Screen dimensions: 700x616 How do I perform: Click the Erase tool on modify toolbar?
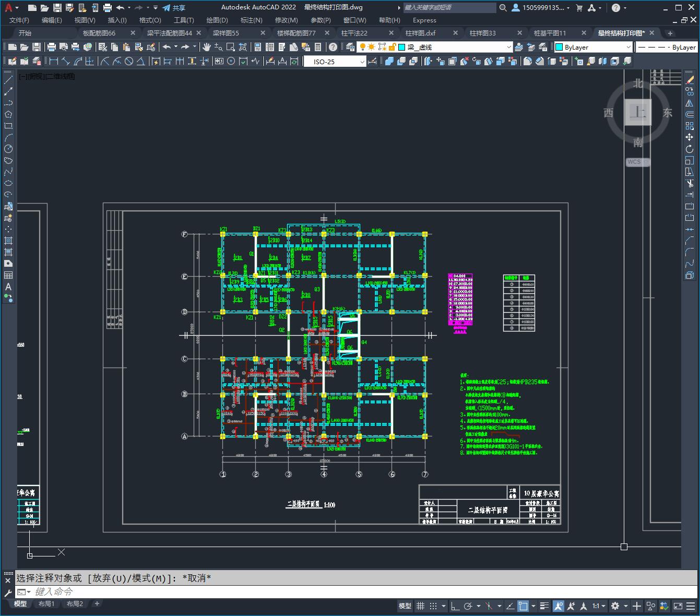coord(690,80)
